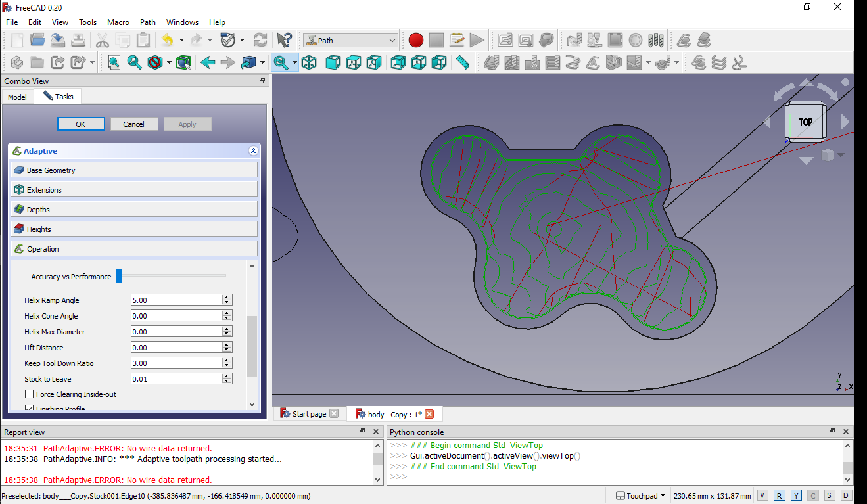Click the Measure distance tool icon
Viewport: 867px width, 504px height.
[x=462, y=62]
